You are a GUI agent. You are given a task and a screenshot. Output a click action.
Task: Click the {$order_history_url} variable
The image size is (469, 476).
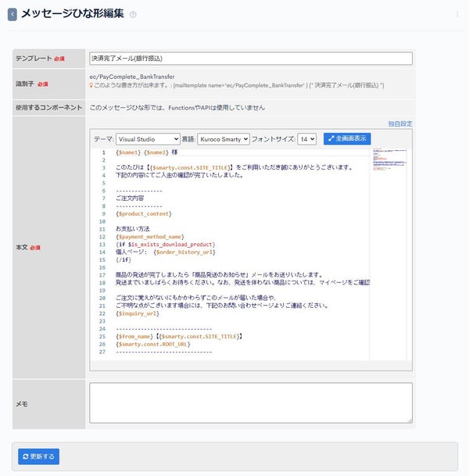click(184, 252)
